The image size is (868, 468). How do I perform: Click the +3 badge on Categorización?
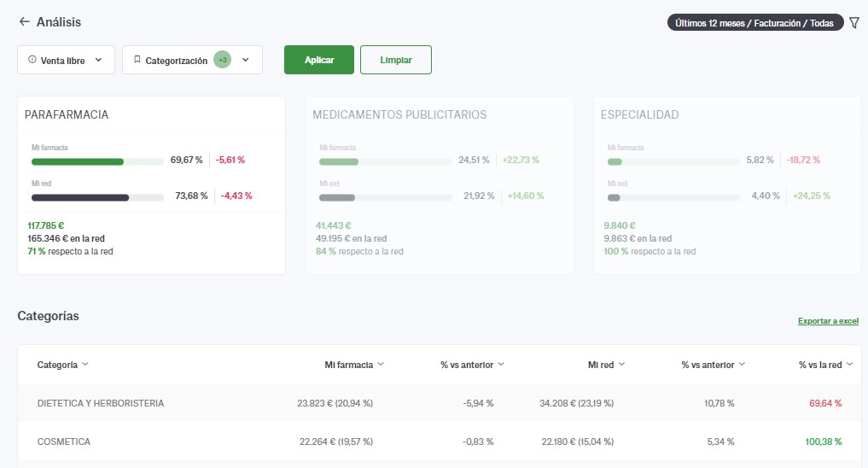(x=222, y=60)
